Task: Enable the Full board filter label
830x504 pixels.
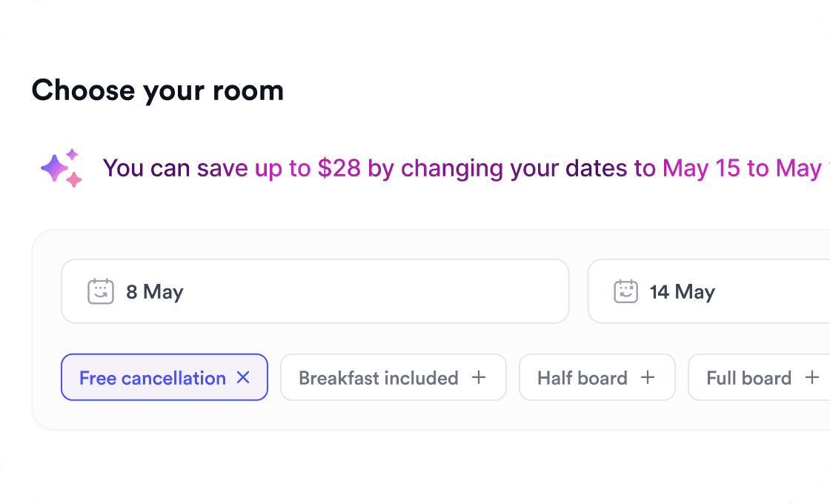Action: point(748,378)
